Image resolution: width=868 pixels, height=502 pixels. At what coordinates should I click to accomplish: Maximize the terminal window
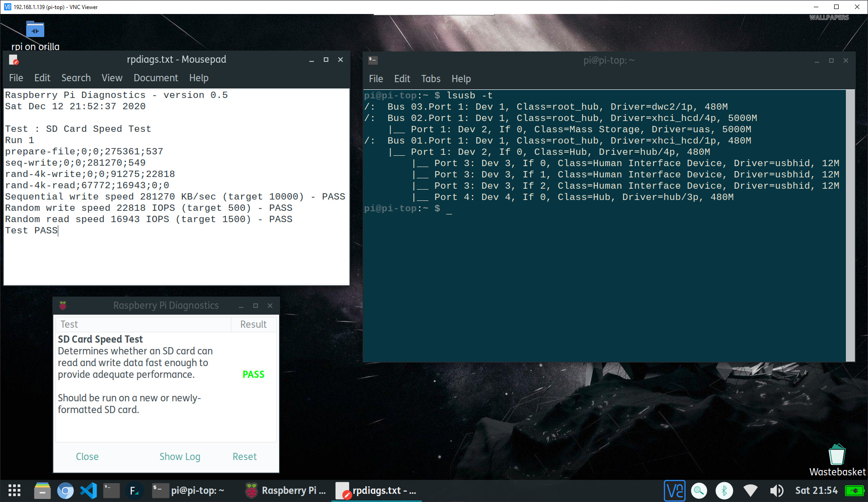click(x=831, y=60)
